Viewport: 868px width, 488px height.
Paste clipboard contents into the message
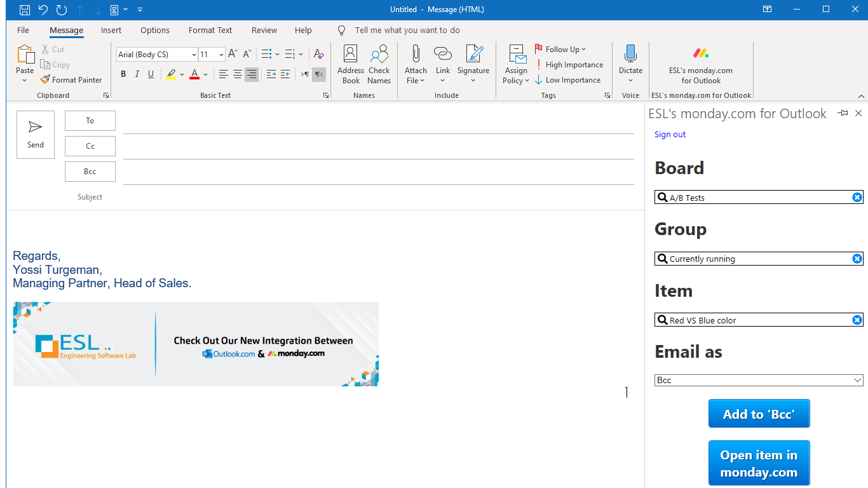[25, 59]
